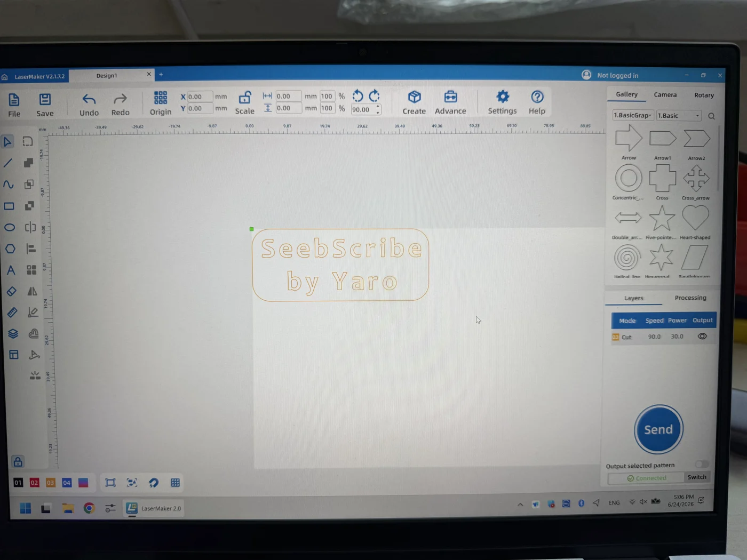Open the Create 3D box tool
The height and width of the screenshot is (560, 747).
pos(414,102)
